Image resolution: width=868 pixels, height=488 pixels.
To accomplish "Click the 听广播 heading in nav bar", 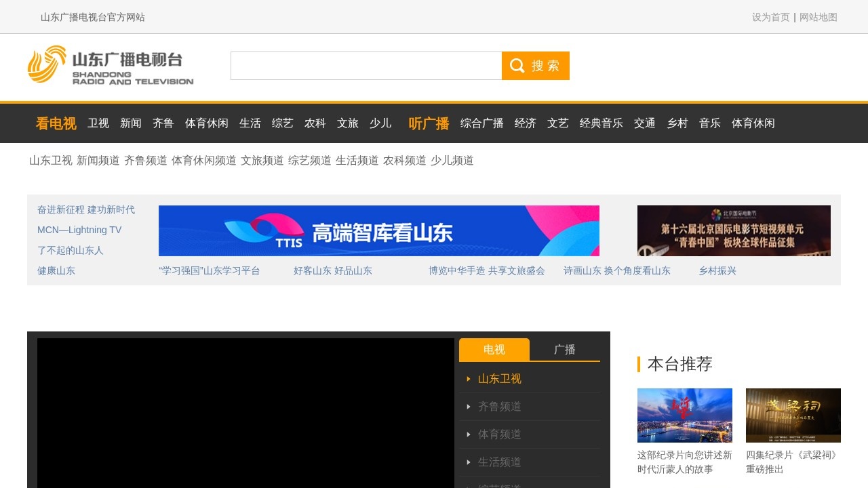I will 429,123.
